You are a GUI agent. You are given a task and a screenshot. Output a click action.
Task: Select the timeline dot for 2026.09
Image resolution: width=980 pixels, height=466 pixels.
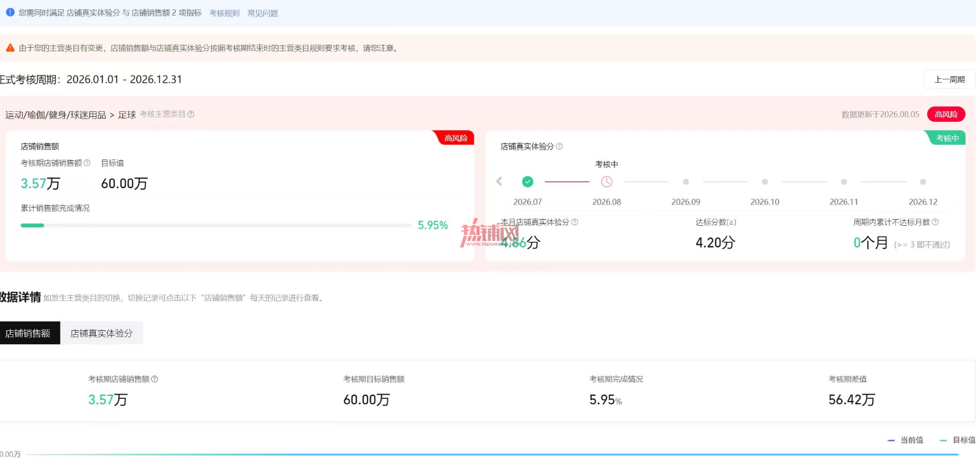(686, 182)
